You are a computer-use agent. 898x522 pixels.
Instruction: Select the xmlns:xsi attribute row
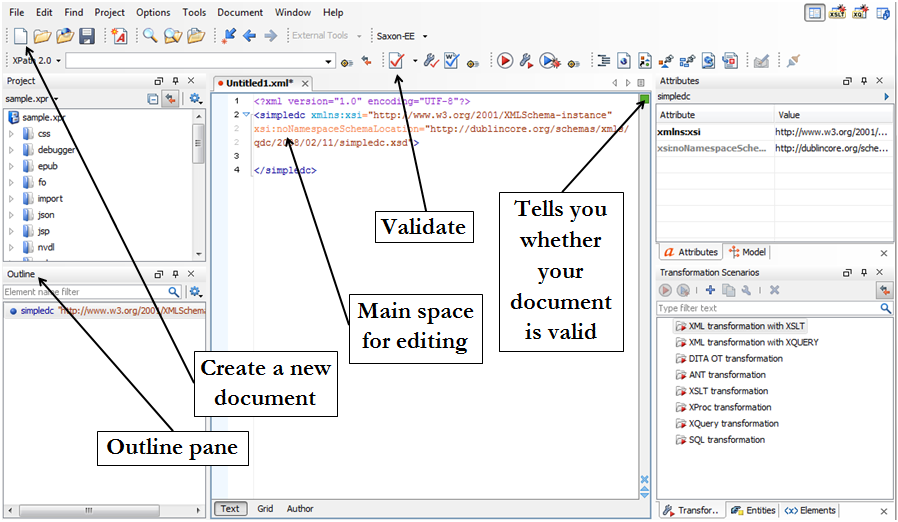tap(774, 132)
